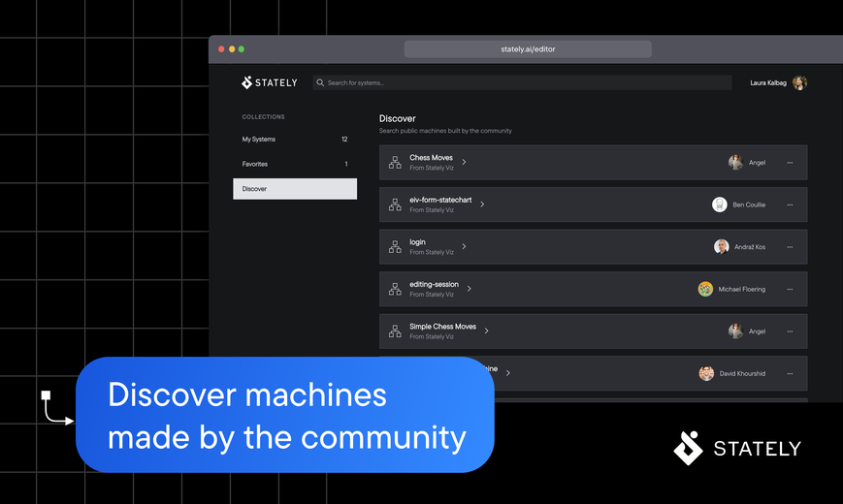Viewport: 843px width, 504px height.
Task: Click the statechart icon for eiv-form-statechart
Action: point(395,205)
